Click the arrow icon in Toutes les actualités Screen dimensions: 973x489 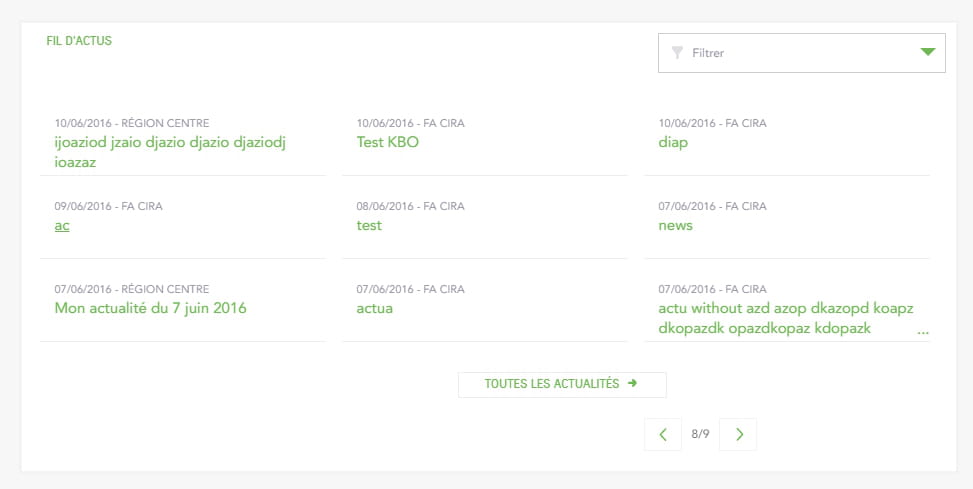click(x=632, y=384)
